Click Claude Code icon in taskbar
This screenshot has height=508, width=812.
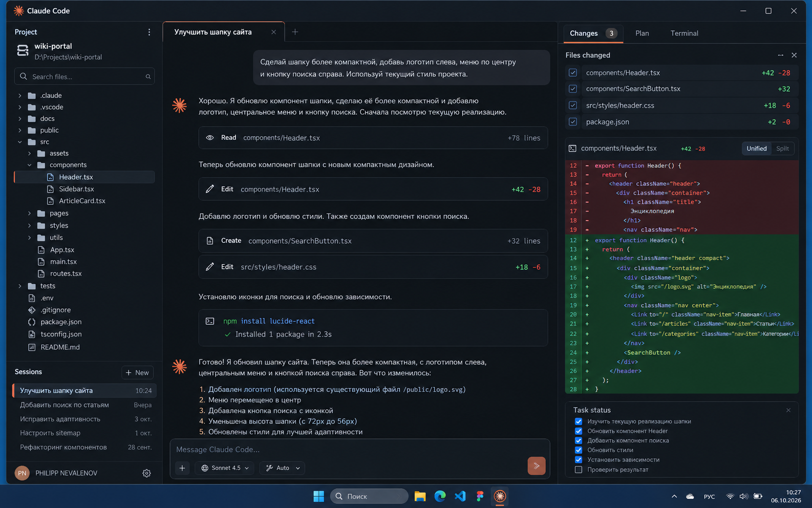pyautogui.click(x=500, y=496)
